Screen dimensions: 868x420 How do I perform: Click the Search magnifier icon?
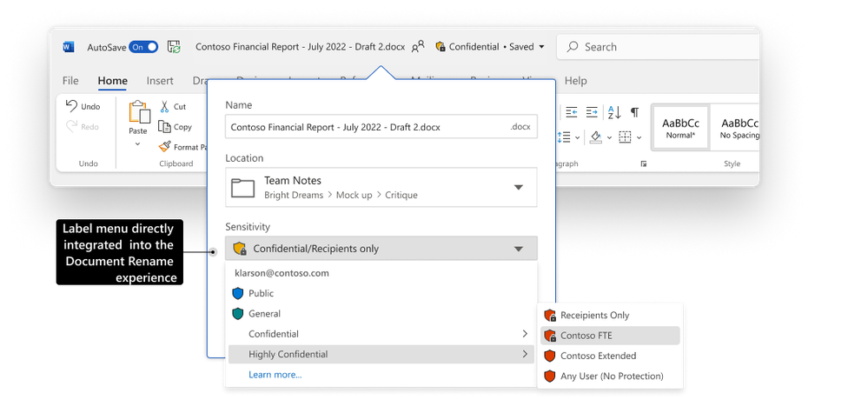click(573, 47)
